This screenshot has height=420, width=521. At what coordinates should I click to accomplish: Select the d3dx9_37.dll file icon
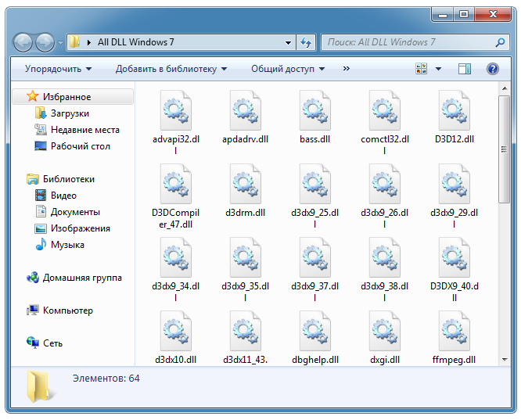pos(315,257)
